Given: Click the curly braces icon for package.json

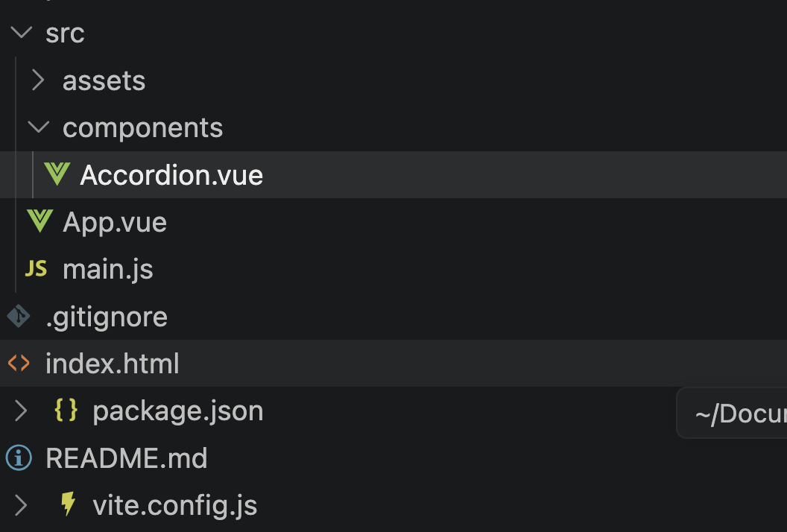Looking at the screenshot, I should 66,411.
